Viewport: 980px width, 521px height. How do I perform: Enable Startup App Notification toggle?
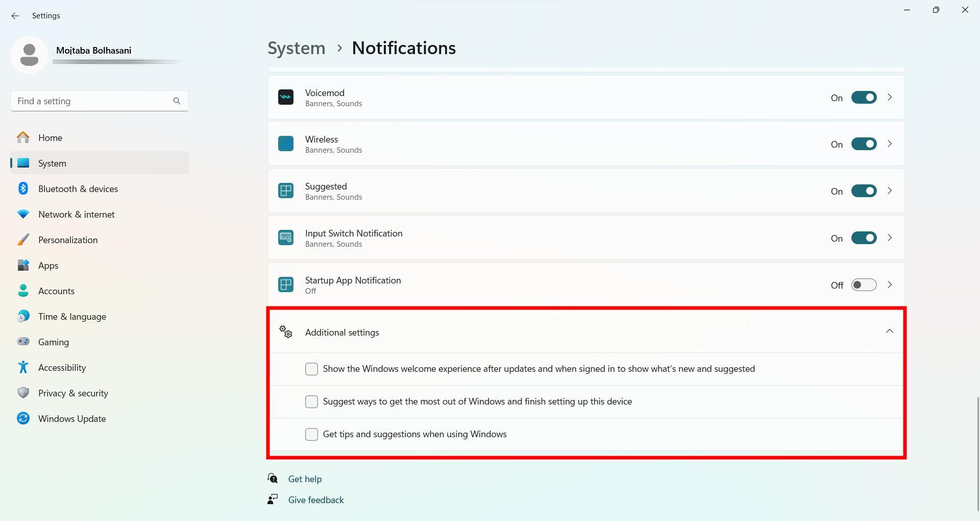coord(864,285)
